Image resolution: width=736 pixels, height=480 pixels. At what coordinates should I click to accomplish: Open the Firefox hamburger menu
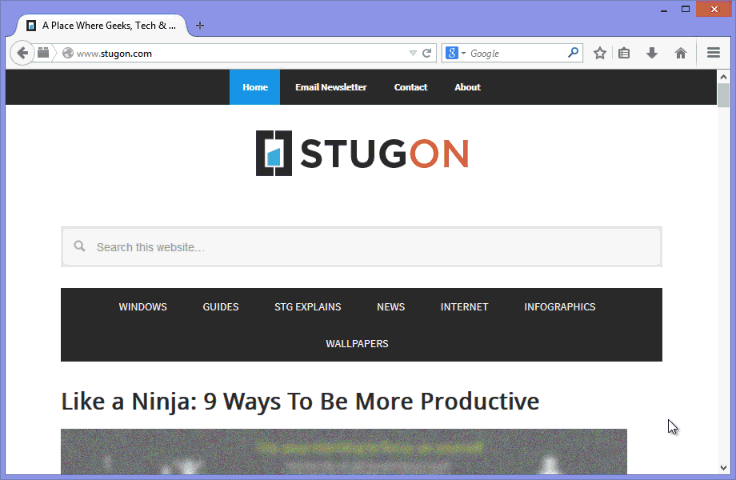[x=713, y=53]
